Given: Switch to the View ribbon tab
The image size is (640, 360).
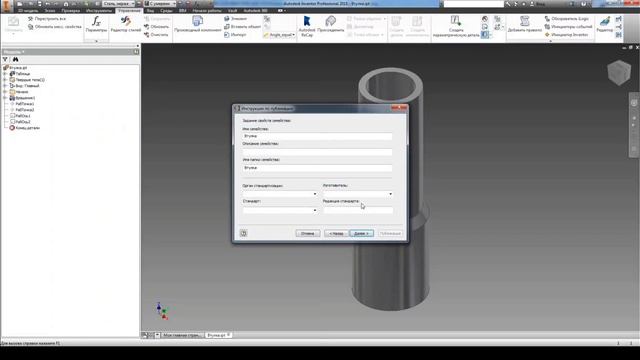Looking at the screenshot, I should click(x=150, y=11).
